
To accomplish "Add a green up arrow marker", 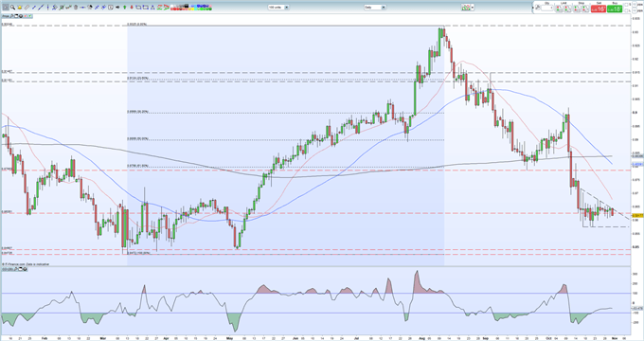I will pyautogui.click(x=125, y=7).
